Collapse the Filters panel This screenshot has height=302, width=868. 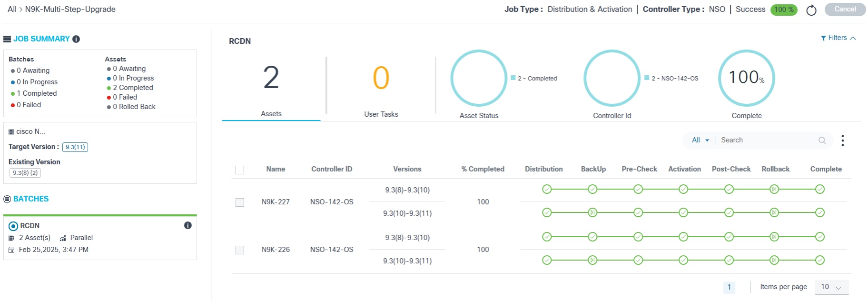(838, 38)
